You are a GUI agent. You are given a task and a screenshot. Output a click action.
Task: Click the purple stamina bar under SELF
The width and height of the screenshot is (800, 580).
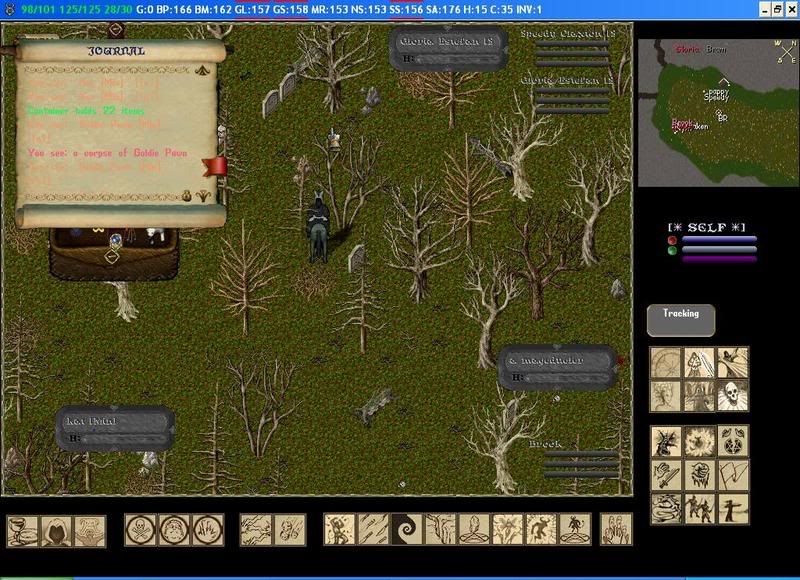719,259
